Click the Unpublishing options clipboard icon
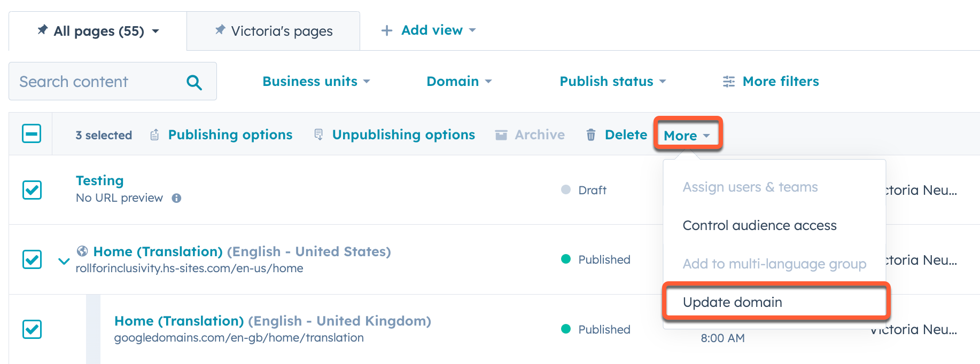Screen dimensions: 980x364 318,134
